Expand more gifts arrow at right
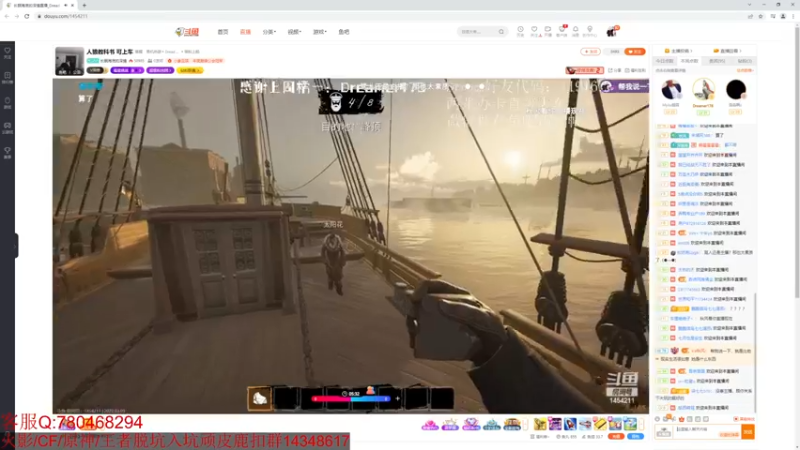This screenshot has width=800, height=450. tap(642, 424)
